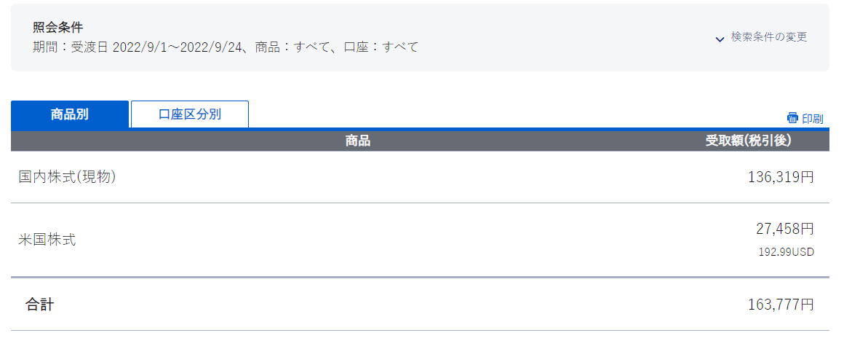Viewport: 868px width, 349px height.
Task: Click the 受取額(税引後) column header
Action: [748, 141]
